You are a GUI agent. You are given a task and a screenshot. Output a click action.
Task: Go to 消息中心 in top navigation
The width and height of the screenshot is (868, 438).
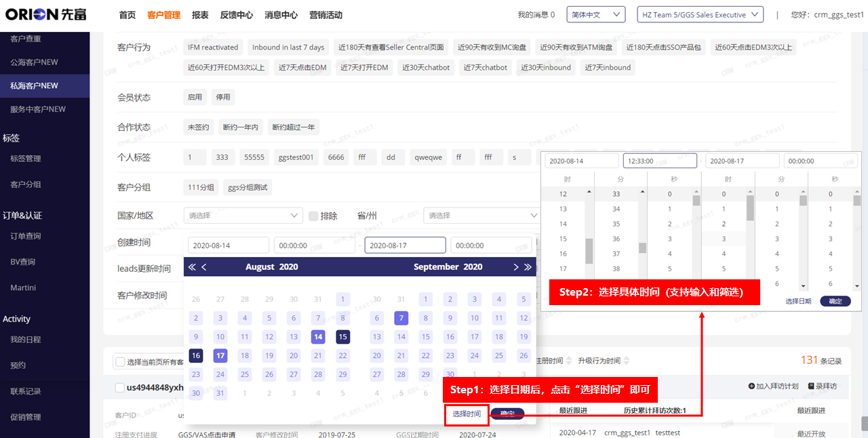click(281, 15)
